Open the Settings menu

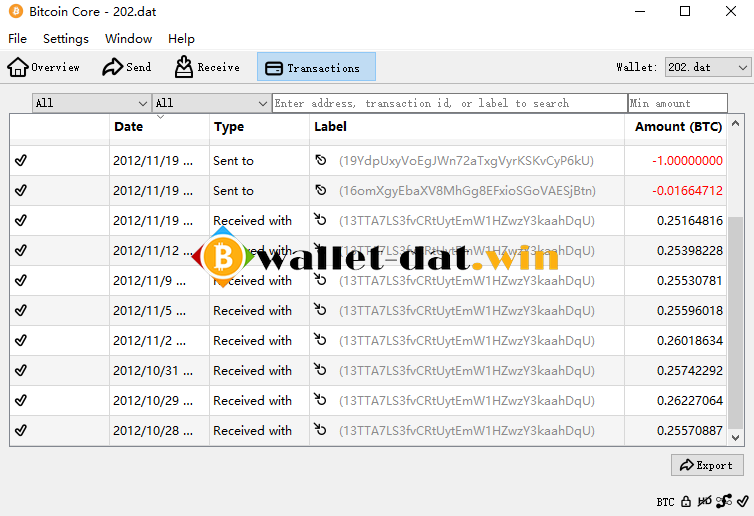pyautogui.click(x=66, y=38)
